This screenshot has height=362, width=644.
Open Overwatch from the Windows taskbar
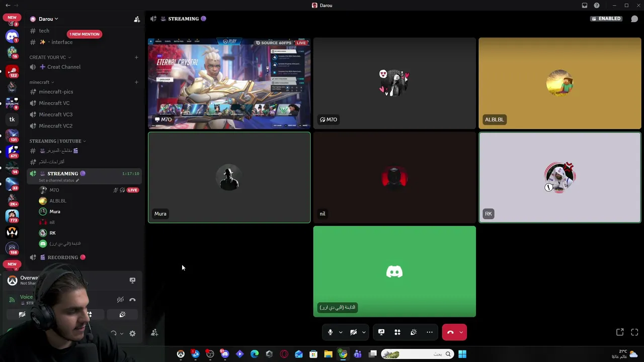[x=181, y=354]
